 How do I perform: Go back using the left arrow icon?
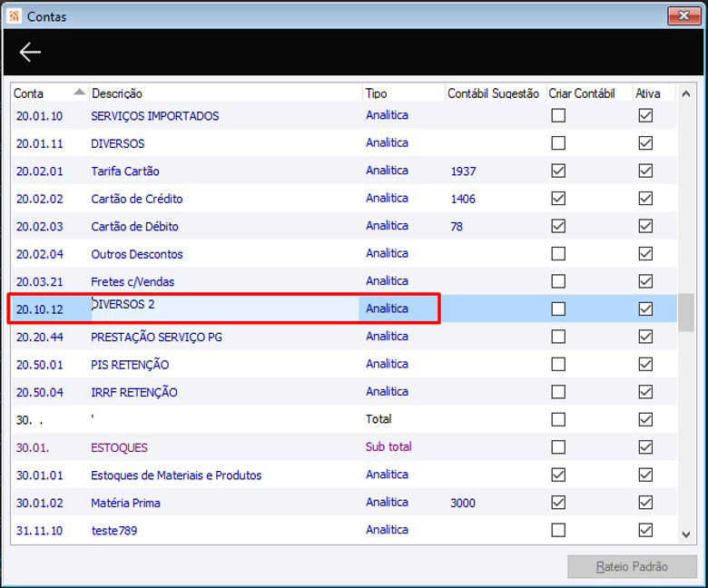tap(30, 53)
